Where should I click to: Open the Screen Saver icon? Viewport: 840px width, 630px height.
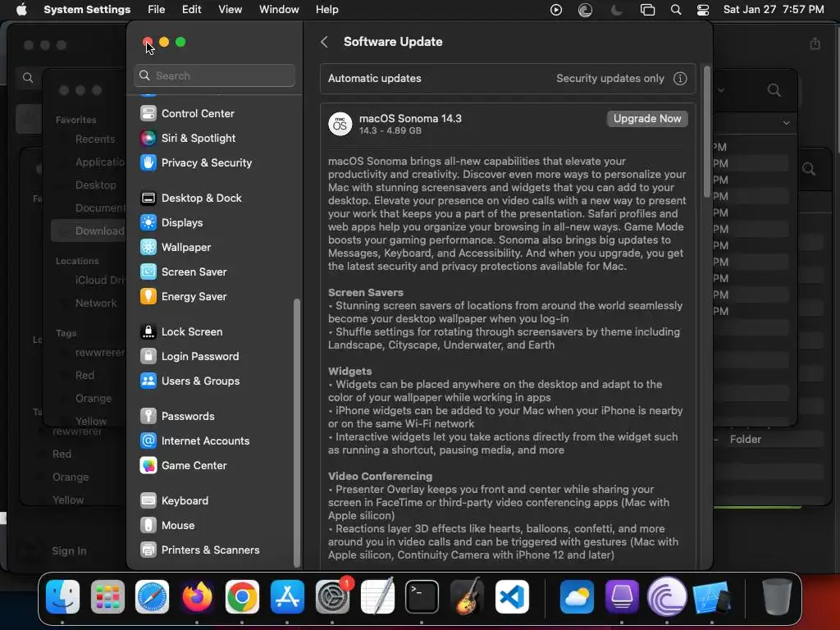pos(148,272)
